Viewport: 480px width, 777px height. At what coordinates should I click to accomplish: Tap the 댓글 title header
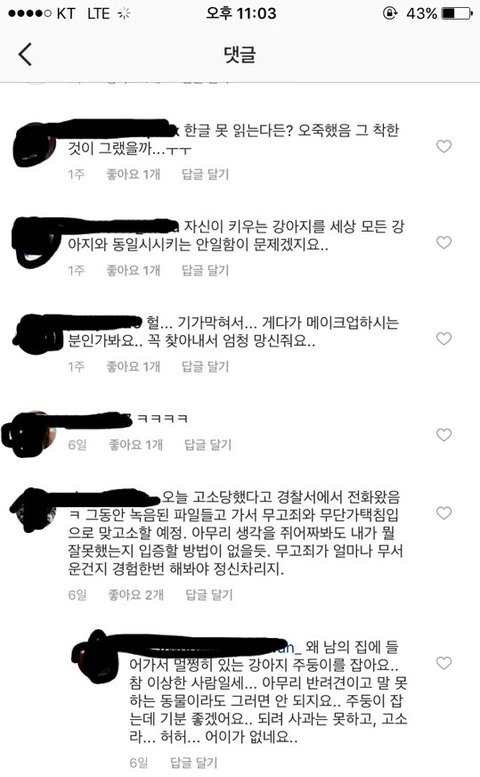[x=240, y=54]
